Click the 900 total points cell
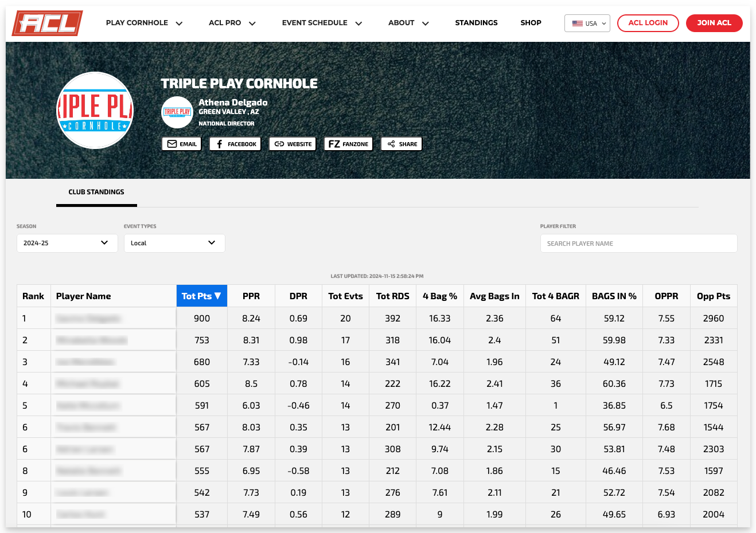The width and height of the screenshot is (756, 533). point(202,319)
